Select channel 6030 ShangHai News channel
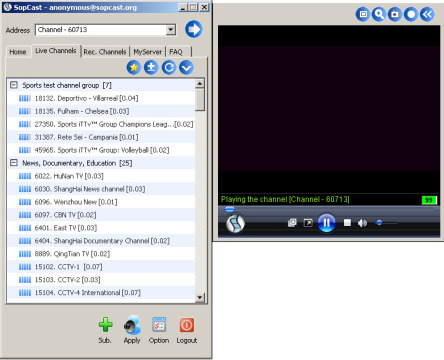This screenshot has height=360, width=444. [x=101, y=189]
